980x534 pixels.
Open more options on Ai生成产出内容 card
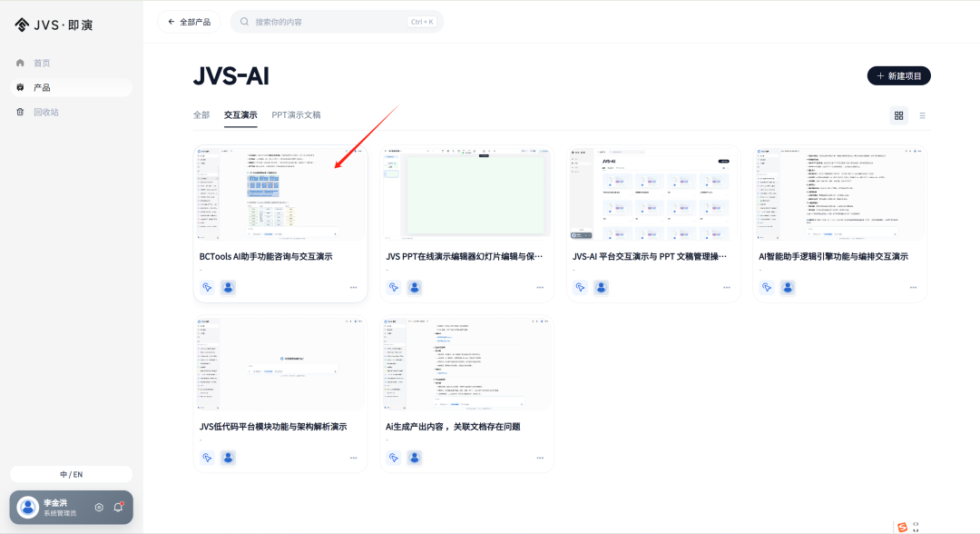tap(540, 458)
